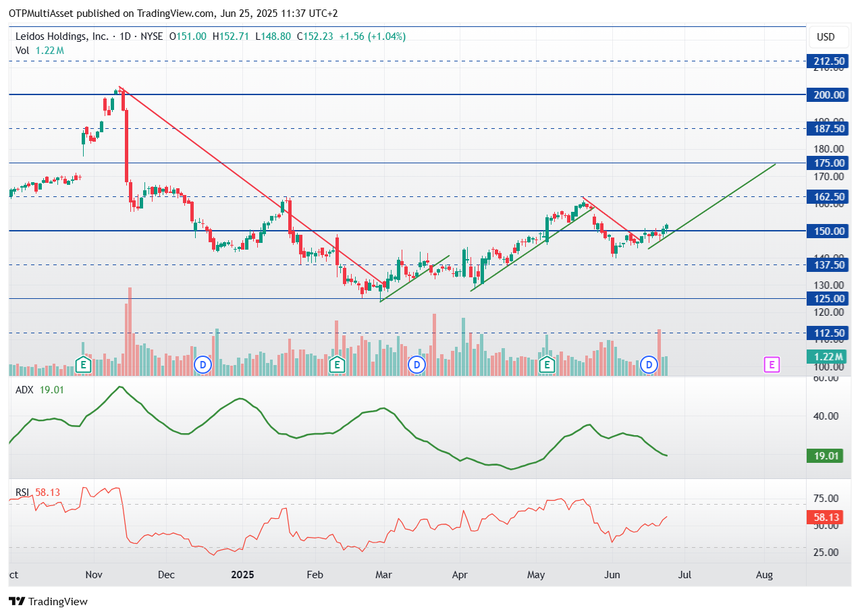Click the February earnings E marker
This screenshot has height=616, width=860.
336,365
